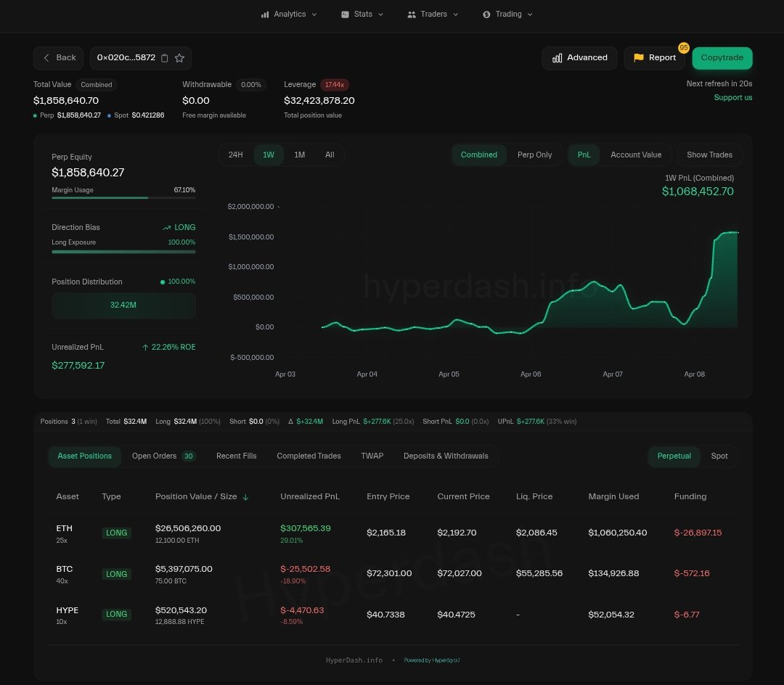Click the Analytics bar chart icon

[x=265, y=15]
